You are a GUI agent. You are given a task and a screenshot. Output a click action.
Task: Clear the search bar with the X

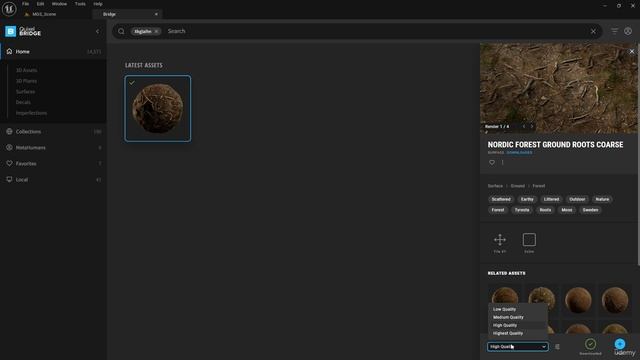click(x=593, y=31)
